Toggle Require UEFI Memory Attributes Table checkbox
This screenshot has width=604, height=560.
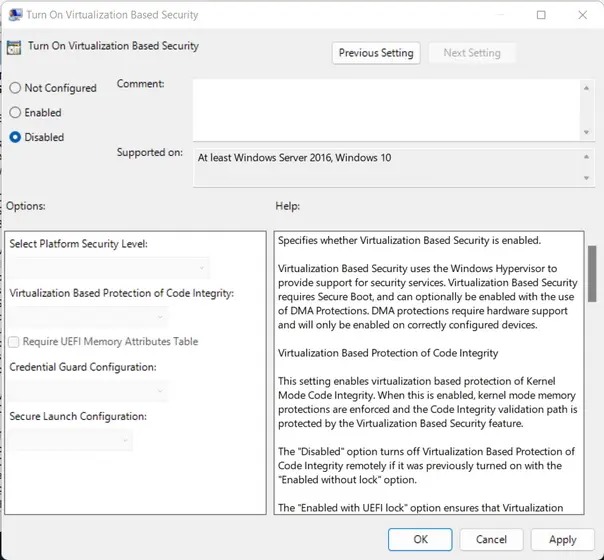point(14,342)
